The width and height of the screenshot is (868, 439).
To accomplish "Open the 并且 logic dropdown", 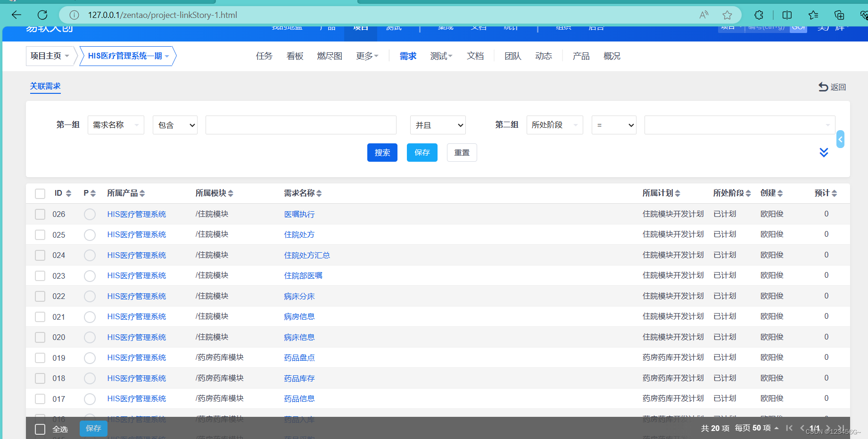I will click(438, 125).
